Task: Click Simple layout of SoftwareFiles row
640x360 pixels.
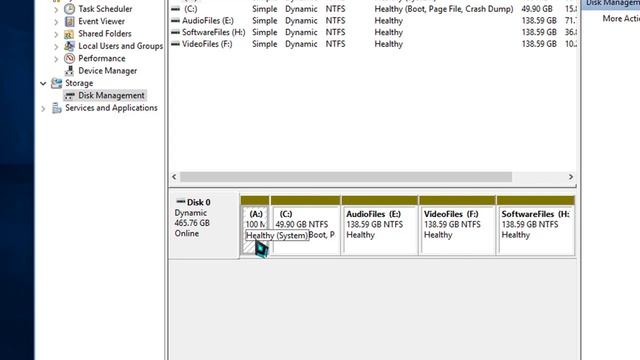Action: [264, 32]
